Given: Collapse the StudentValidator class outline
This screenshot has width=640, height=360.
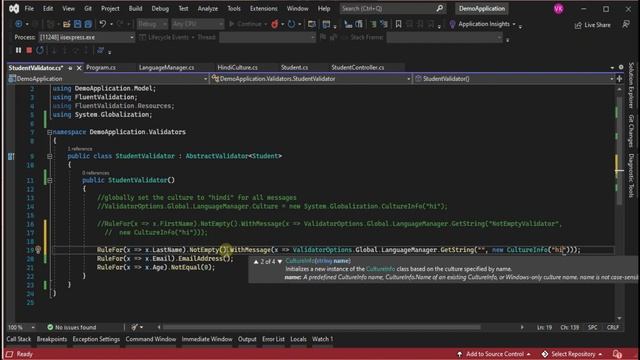Looking at the screenshot, I should (x=49, y=156).
